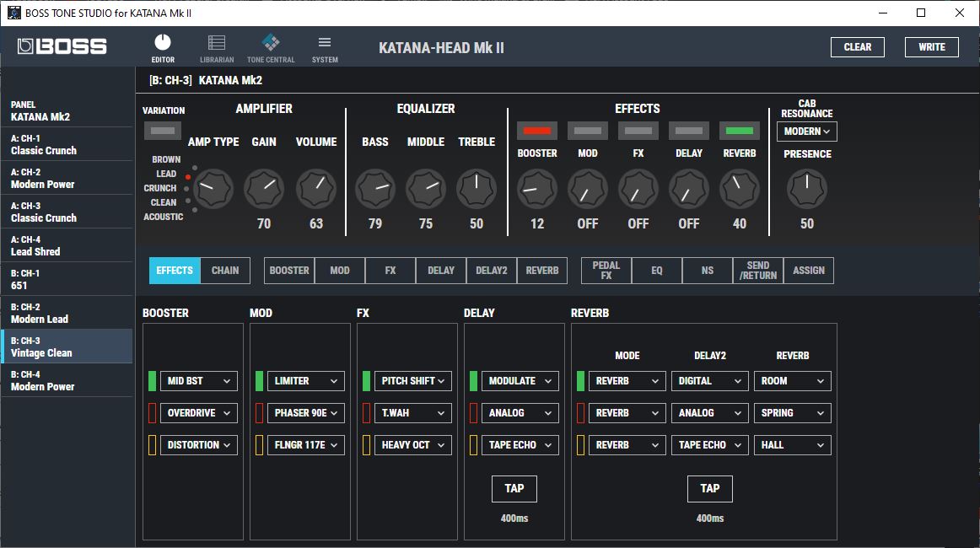Open the NS tab
This screenshot has height=548, width=980.
coord(708,271)
